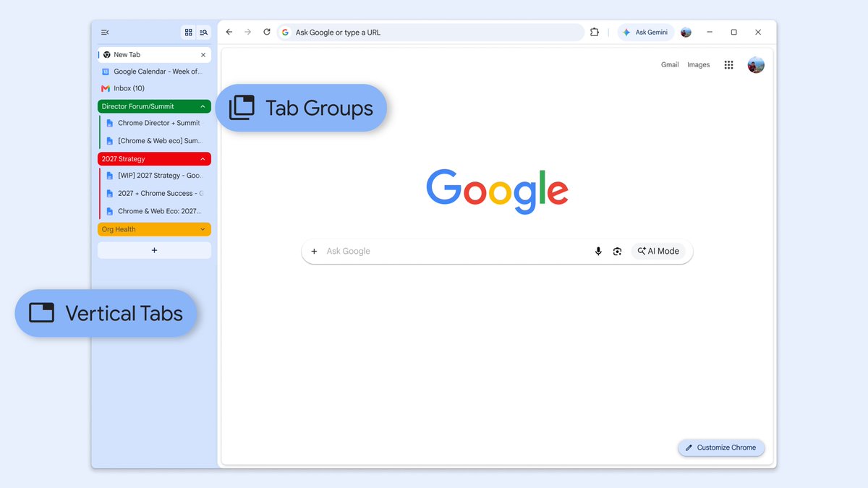Click the Google logo
Viewport: 868px width, 488px height.
tap(497, 191)
